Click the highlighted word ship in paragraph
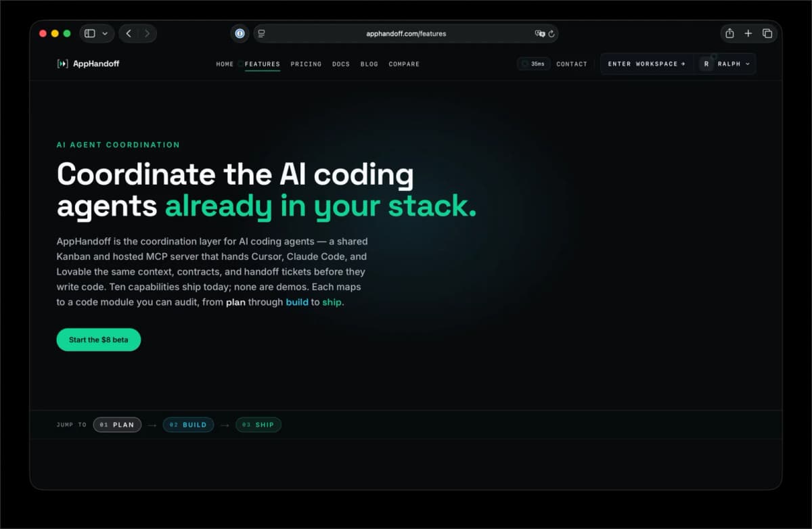 [x=332, y=302]
